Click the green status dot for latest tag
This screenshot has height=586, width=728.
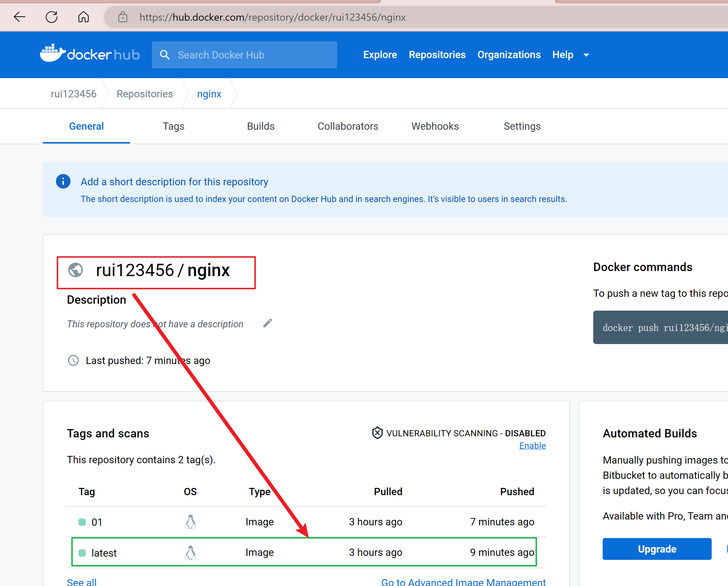(x=82, y=553)
